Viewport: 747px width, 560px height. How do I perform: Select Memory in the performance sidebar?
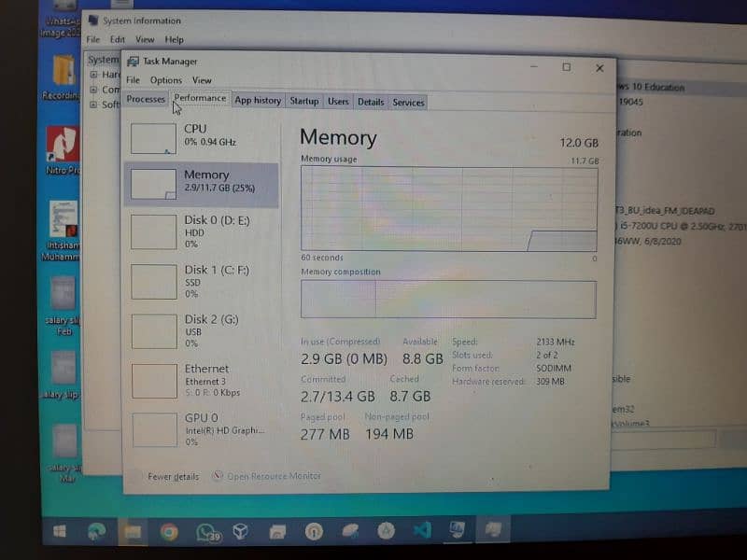pyautogui.click(x=201, y=184)
